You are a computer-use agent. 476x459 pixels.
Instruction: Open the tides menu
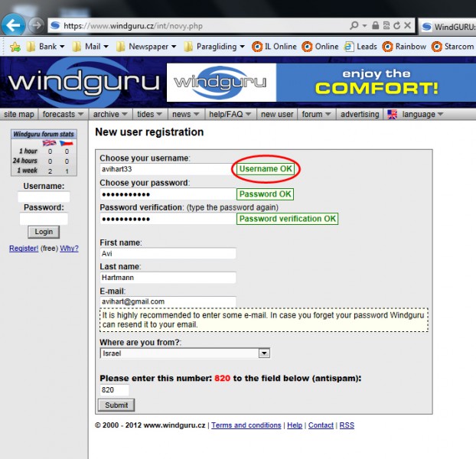click(150, 115)
